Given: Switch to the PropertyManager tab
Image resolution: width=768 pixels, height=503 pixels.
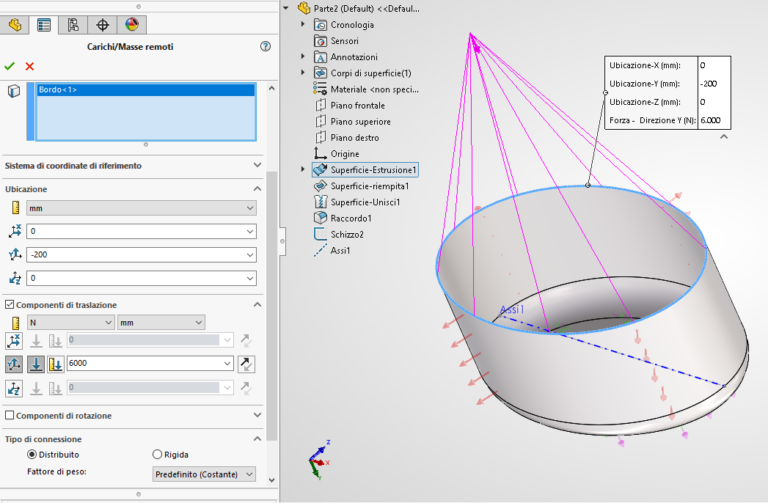Looking at the screenshot, I should [x=44, y=25].
